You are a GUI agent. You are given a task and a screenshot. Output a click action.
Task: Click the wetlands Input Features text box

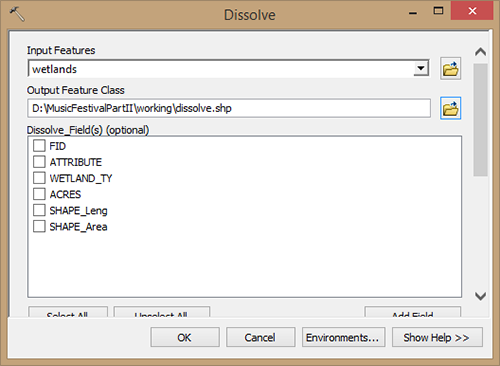221,69
